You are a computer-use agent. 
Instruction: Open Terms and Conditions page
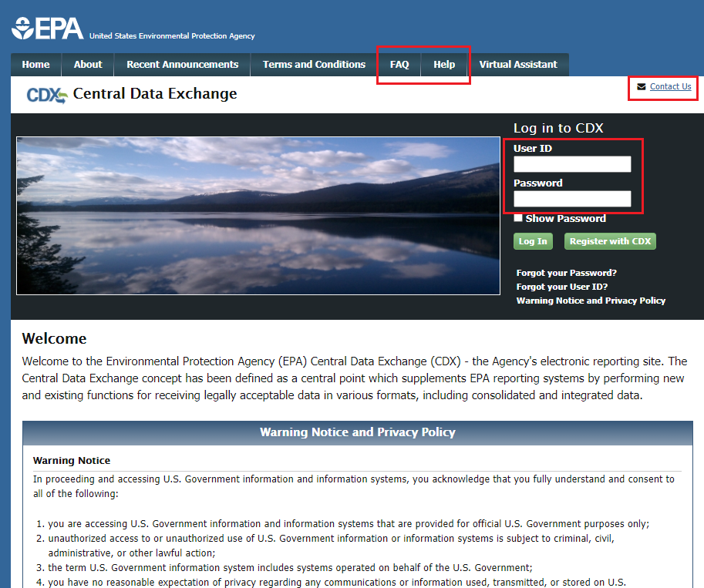click(314, 65)
